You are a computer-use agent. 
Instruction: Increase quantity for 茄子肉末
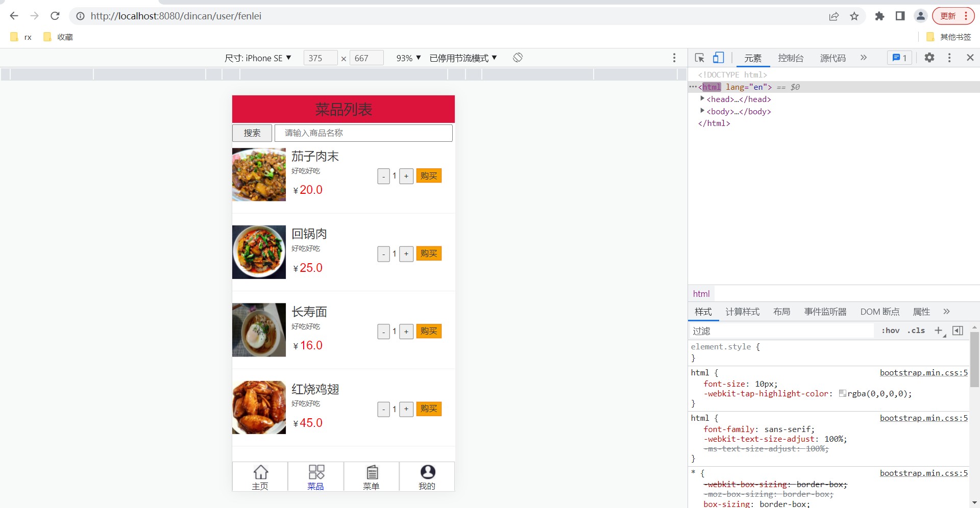point(406,176)
